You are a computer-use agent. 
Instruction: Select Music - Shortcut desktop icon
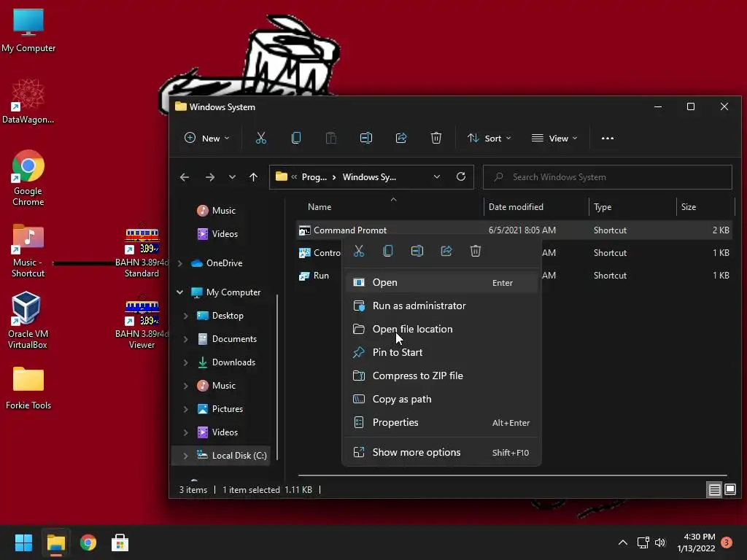pos(28,251)
